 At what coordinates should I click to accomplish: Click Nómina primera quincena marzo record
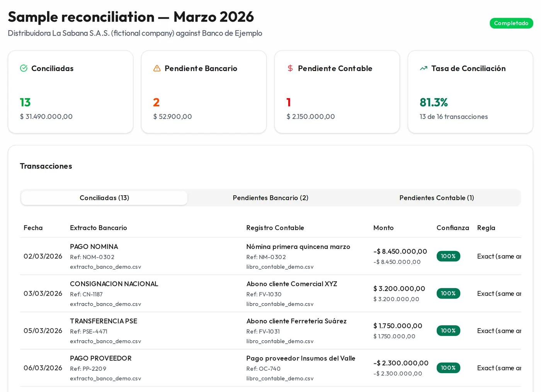(298, 247)
